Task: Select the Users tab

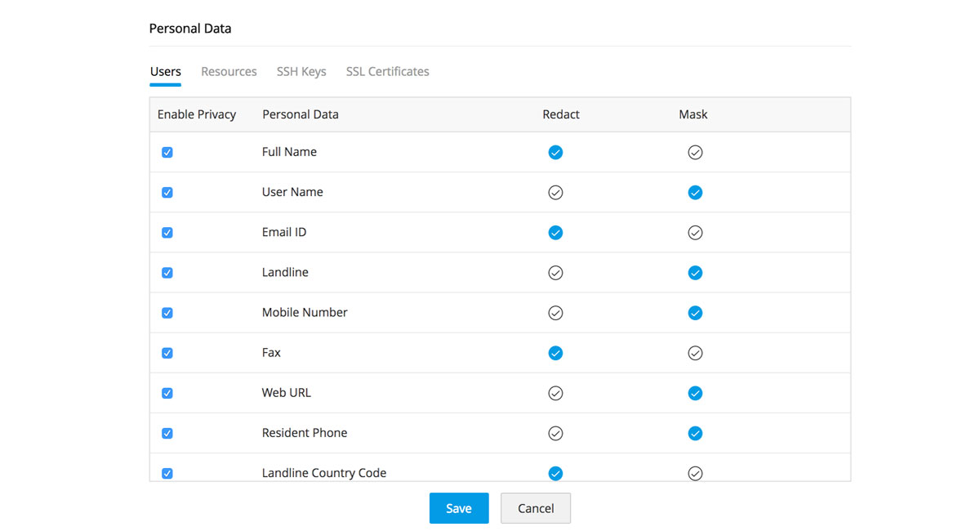Action: tap(166, 72)
